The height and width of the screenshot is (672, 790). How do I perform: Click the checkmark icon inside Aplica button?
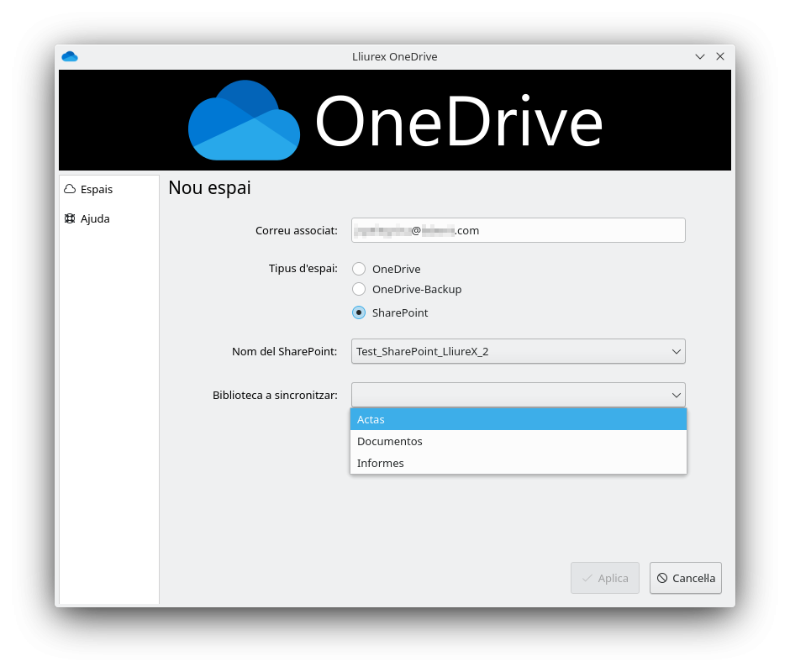pos(586,578)
